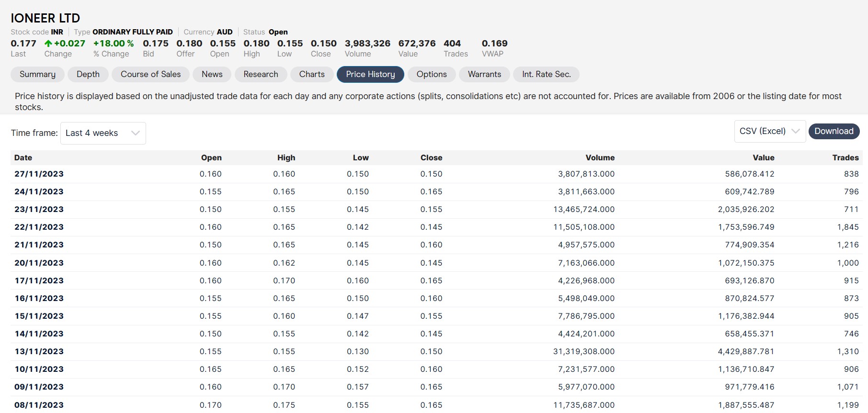Click value 4,429,887.781 cell
The width and height of the screenshot is (868, 413).
click(746, 351)
